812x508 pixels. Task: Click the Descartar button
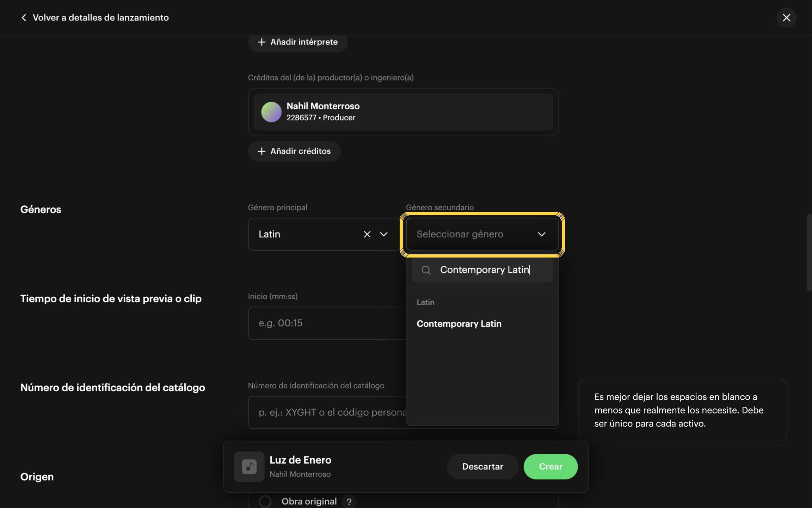pyautogui.click(x=482, y=467)
